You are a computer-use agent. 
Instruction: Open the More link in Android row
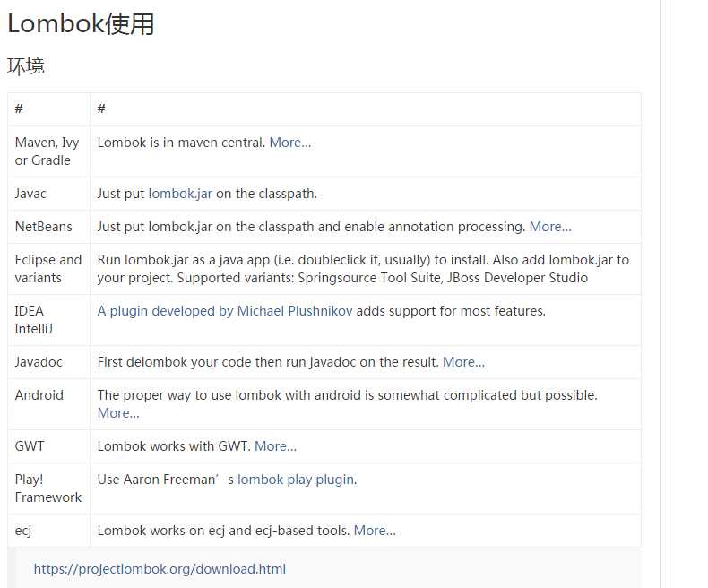click(x=118, y=413)
